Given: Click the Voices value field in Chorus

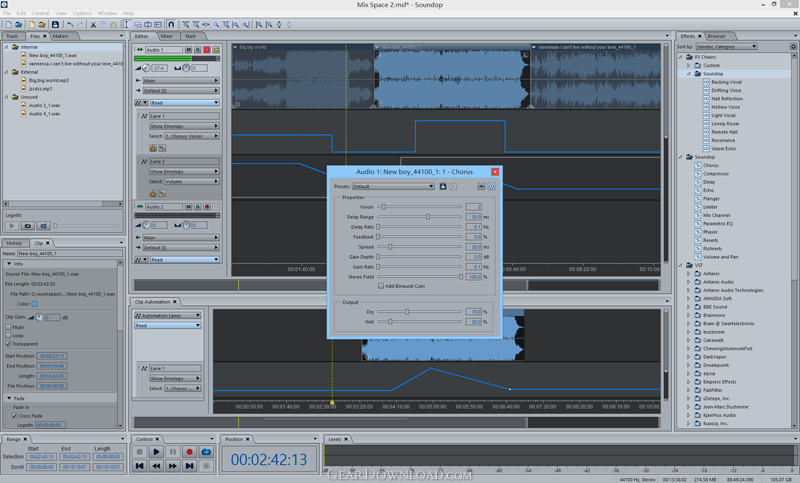Looking at the screenshot, I should [x=473, y=207].
